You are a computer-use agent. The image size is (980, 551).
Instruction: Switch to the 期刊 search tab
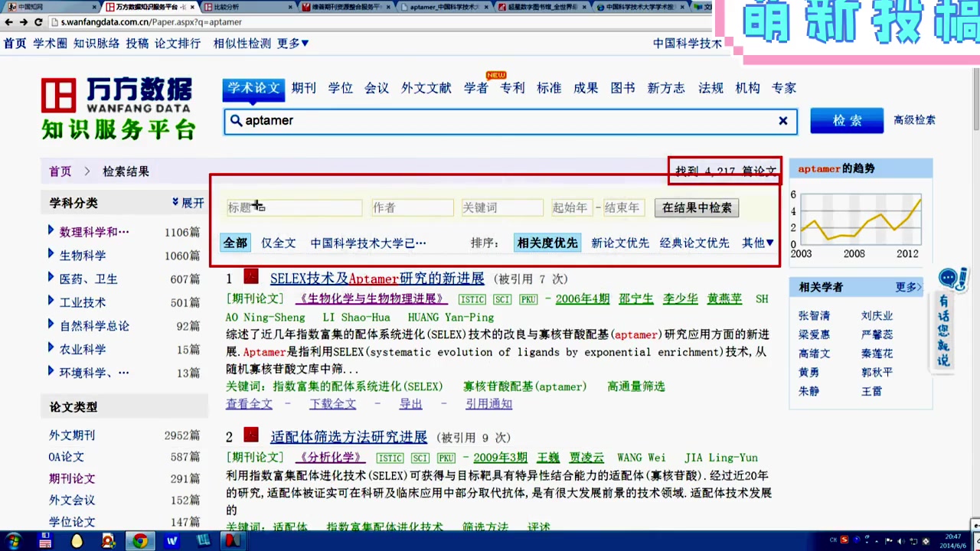[x=304, y=88]
